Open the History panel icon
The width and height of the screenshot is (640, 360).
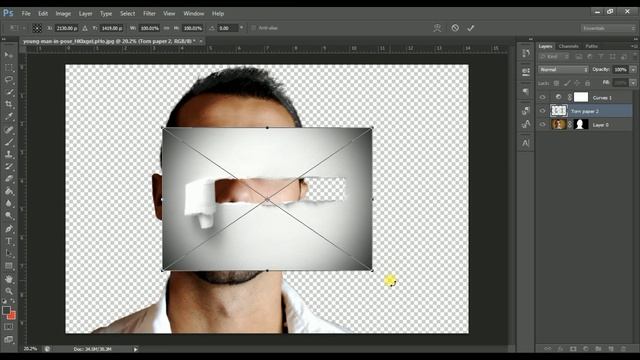click(526, 53)
